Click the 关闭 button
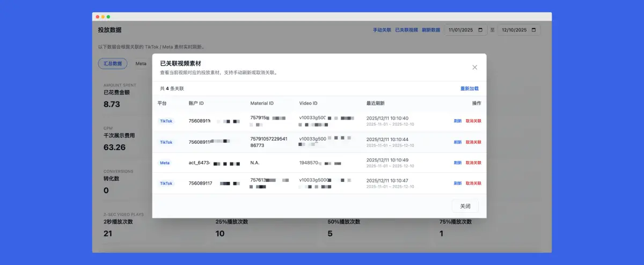Screen dimensions: 644x265 (465, 206)
